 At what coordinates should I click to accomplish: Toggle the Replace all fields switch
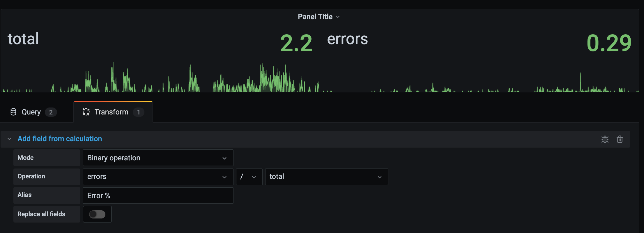point(97,214)
